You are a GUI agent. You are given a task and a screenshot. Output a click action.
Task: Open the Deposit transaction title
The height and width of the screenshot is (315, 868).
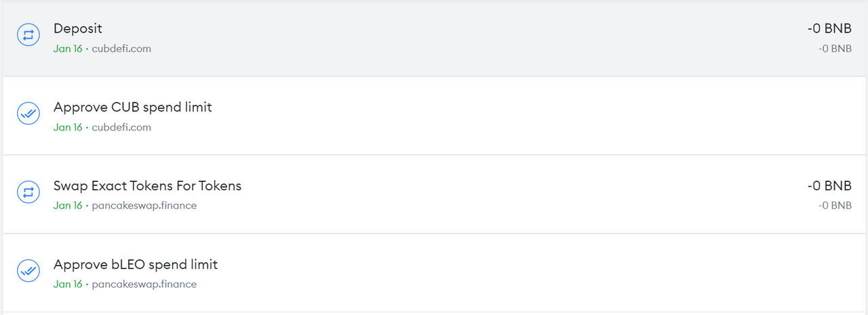coord(78,29)
